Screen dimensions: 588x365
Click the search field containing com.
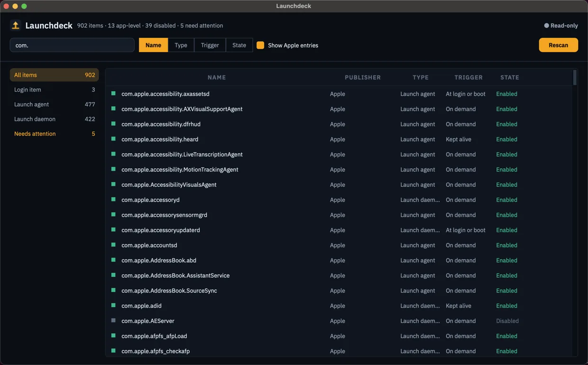coord(72,45)
